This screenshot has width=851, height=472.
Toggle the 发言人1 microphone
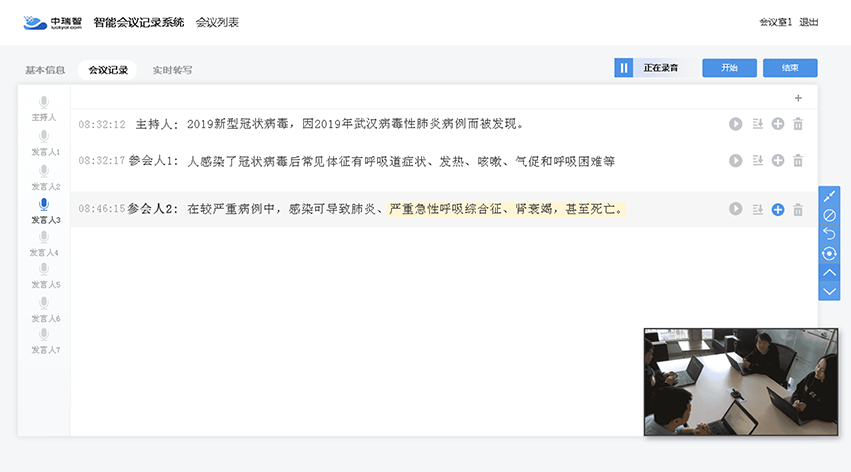[44, 137]
